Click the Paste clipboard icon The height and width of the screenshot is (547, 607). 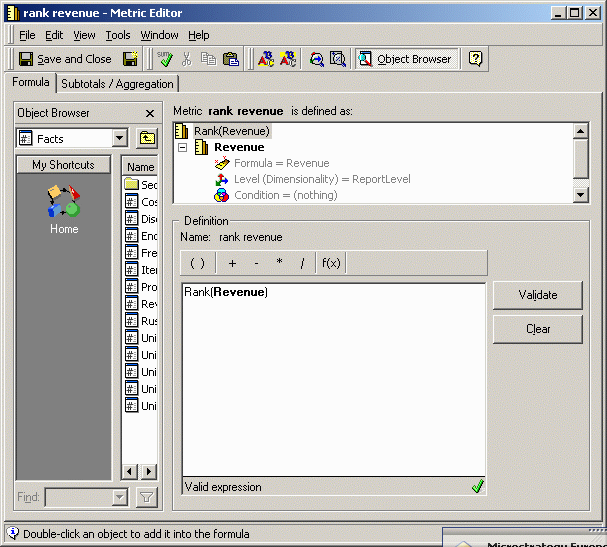point(231,59)
